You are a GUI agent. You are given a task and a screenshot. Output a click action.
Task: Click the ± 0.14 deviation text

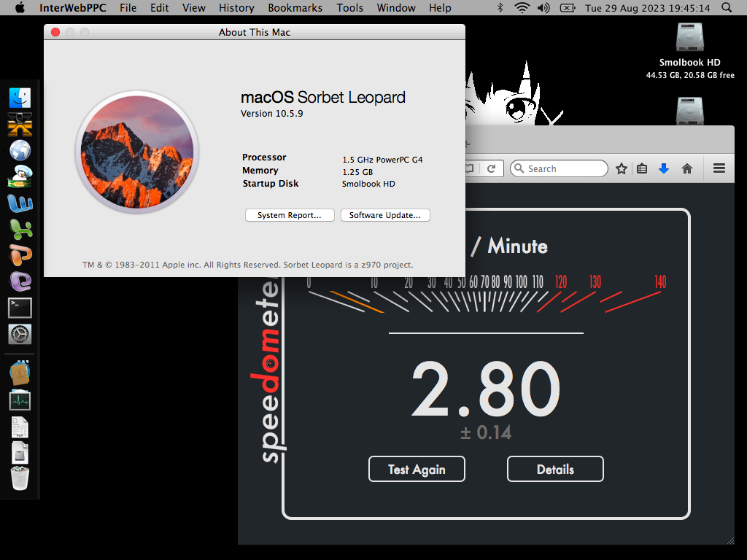coord(486,432)
